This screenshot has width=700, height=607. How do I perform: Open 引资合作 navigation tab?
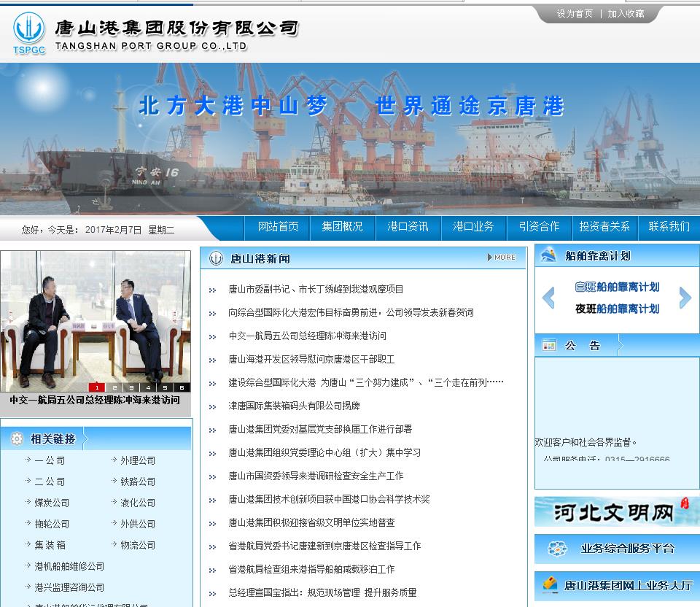click(x=539, y=226)
